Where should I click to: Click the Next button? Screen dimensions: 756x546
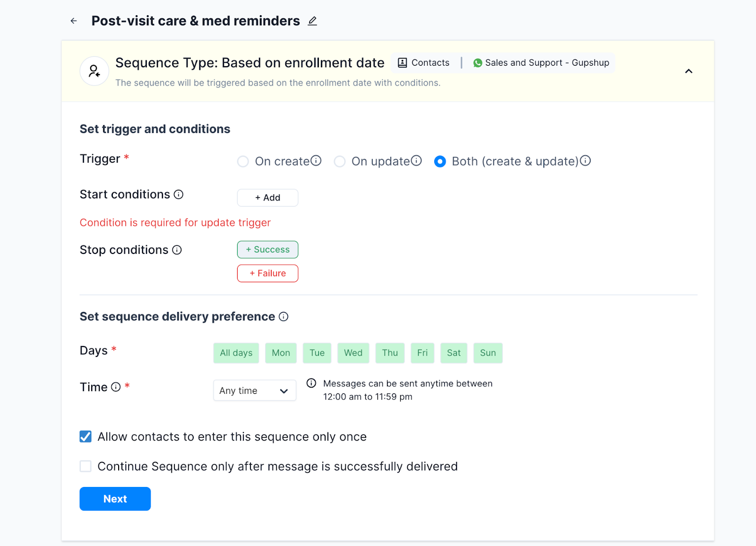click(x=115, y=499)
